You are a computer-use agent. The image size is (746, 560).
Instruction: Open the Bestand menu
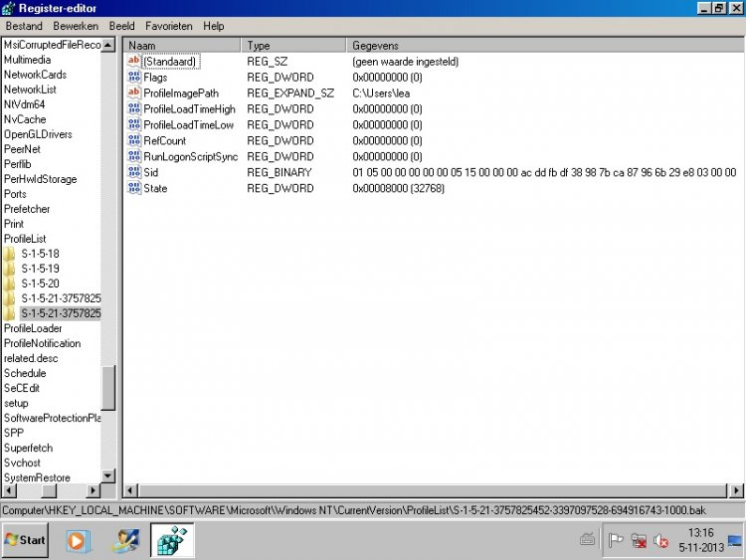pos(24,26)
